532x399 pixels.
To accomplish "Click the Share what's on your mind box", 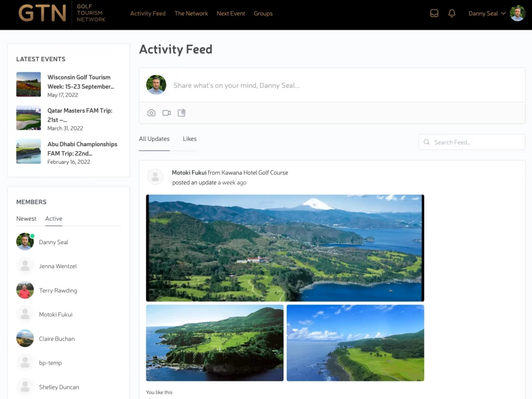I will [x=340, y=85].
